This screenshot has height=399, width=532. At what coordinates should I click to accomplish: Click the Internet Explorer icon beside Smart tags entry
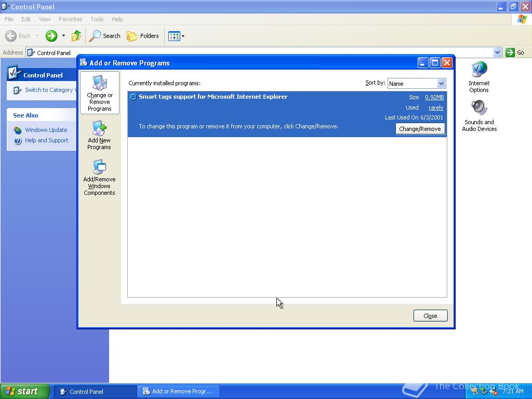[133, 97]
